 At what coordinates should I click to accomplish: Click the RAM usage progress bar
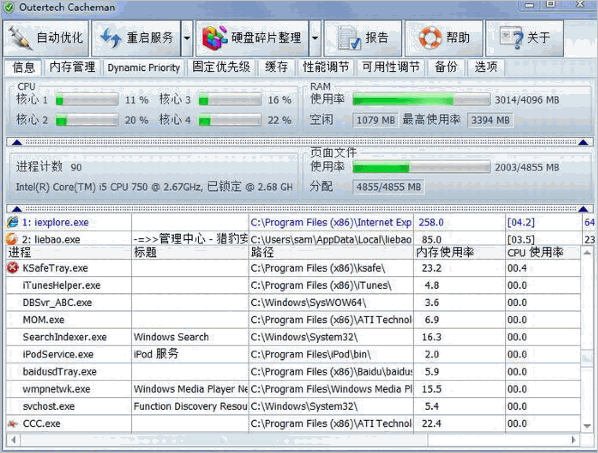pyautogui.click(x=421, y=100)
